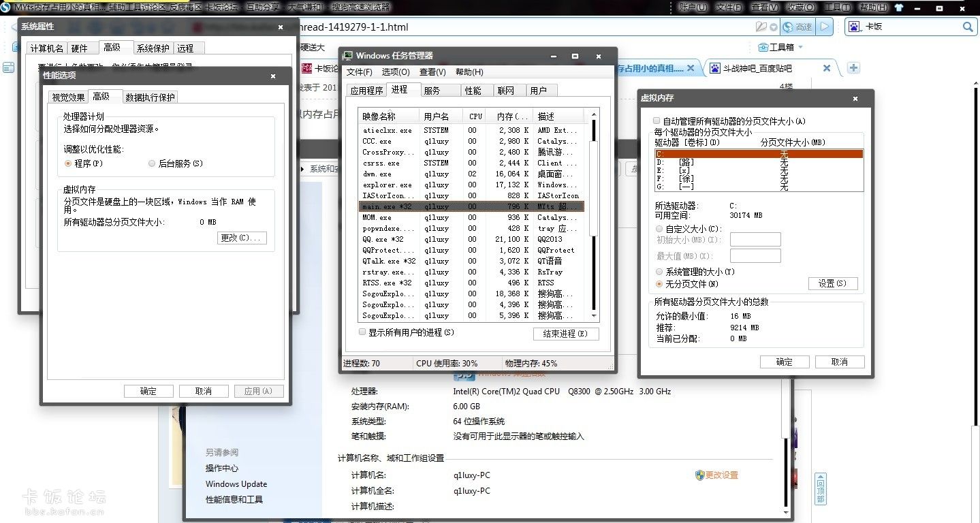Choose 系统管理的大小 radio option
This screenshot has width=980, height=523.
[659, 272]
